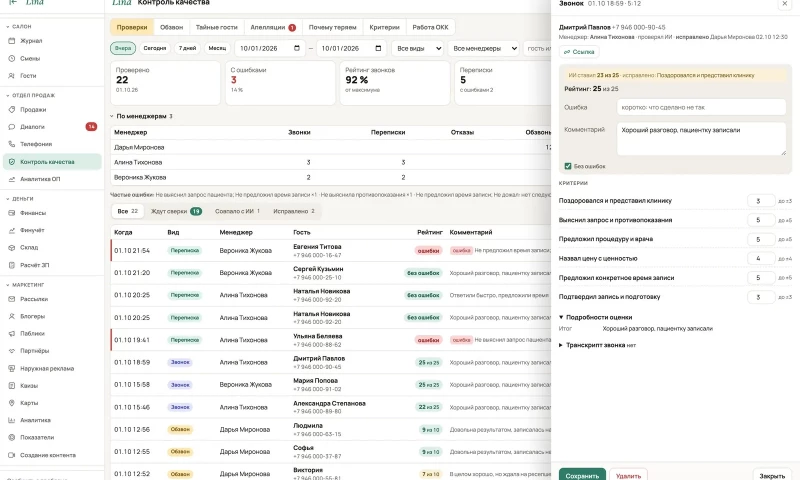This screenshot has height=480, width=800.
Task: Select Вчера period filter
Action: point(123,48)
